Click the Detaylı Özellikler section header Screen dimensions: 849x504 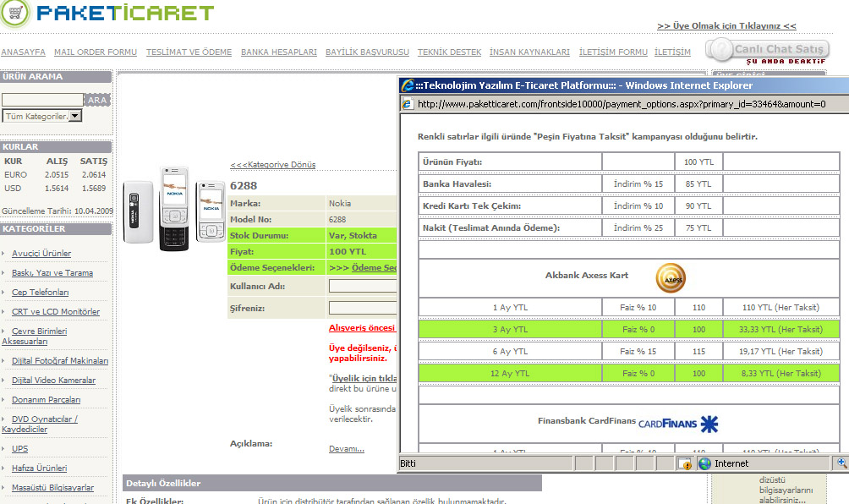[332, 483]
